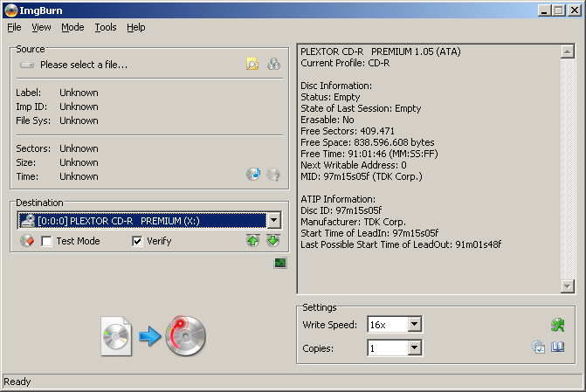Expand the Destination drive dropdown

(274, 221)
